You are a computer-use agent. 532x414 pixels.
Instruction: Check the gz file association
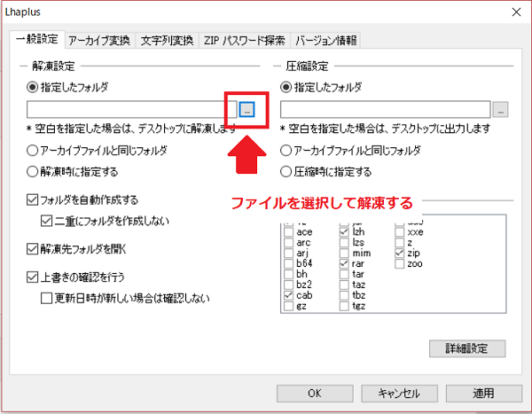pos(289,306)
